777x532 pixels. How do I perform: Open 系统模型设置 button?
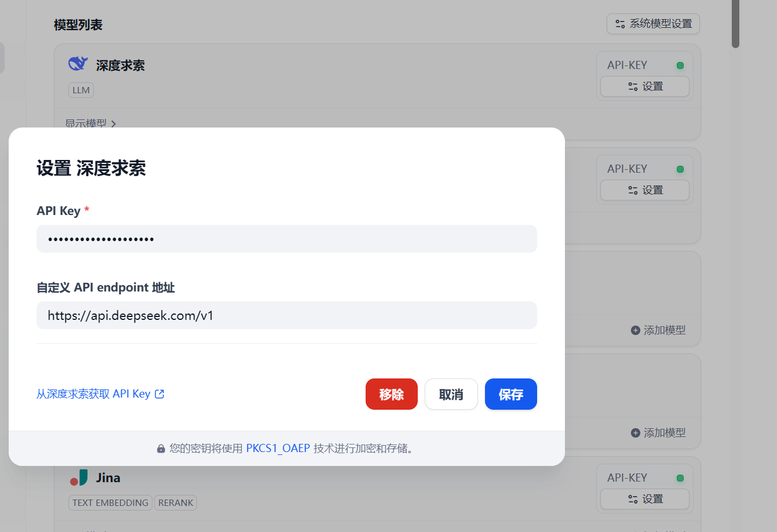click(653, 24)
